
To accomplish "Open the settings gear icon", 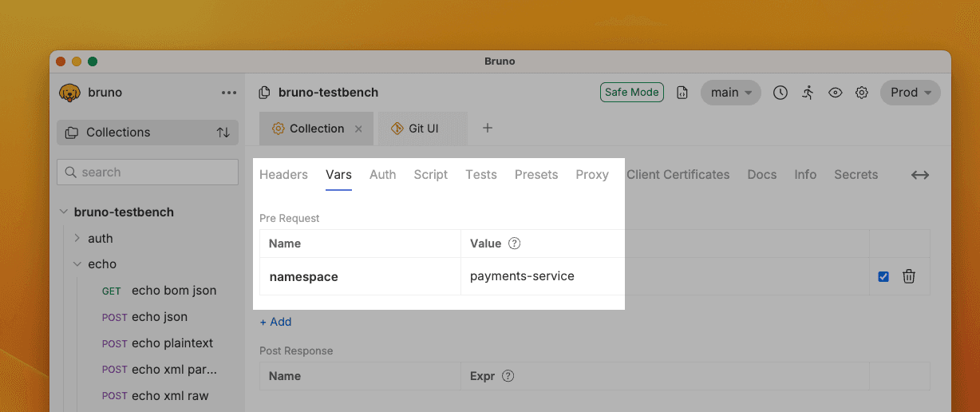I will click(862, 93).
